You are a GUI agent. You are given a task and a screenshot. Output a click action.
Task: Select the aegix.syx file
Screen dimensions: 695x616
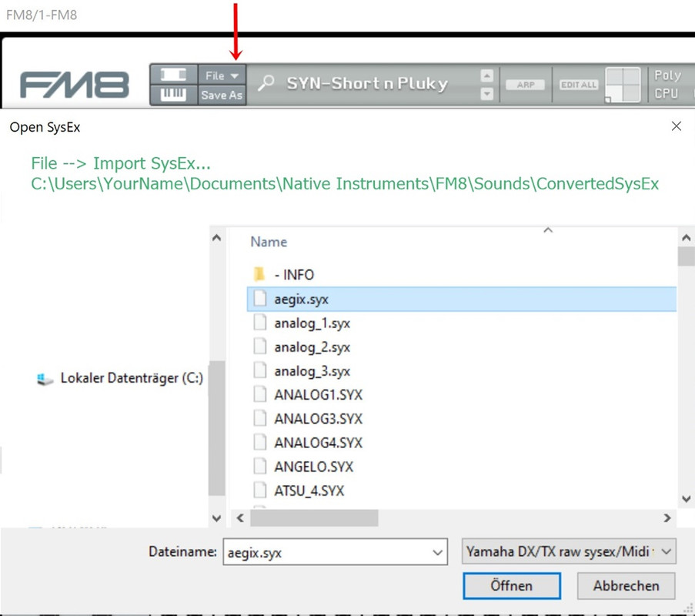point(462,299)
